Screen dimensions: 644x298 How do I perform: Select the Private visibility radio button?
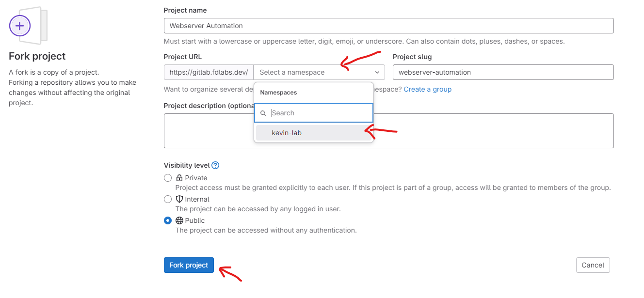tap(168, 178)
